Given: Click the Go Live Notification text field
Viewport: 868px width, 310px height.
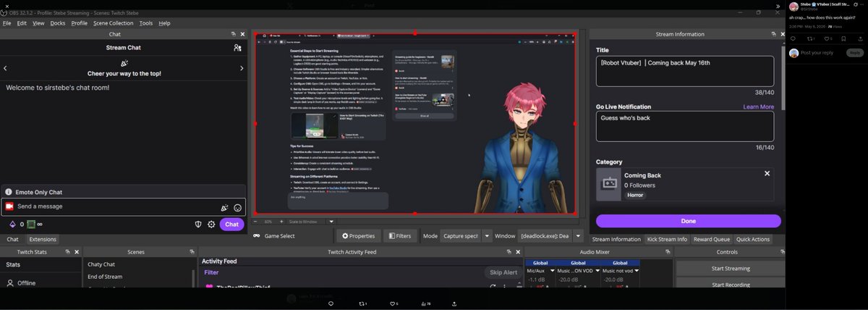Looking at the screenshot, I should (684, 126).
